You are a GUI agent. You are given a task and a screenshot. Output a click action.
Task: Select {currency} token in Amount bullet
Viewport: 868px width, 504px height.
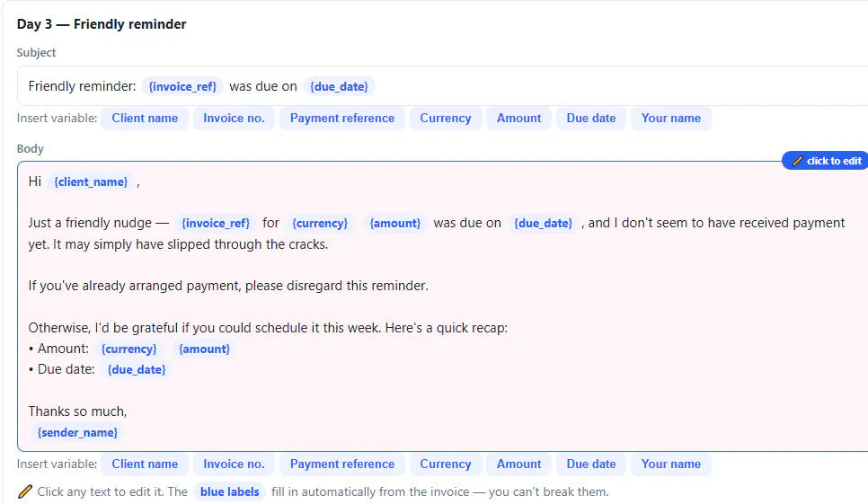(129, 349)
